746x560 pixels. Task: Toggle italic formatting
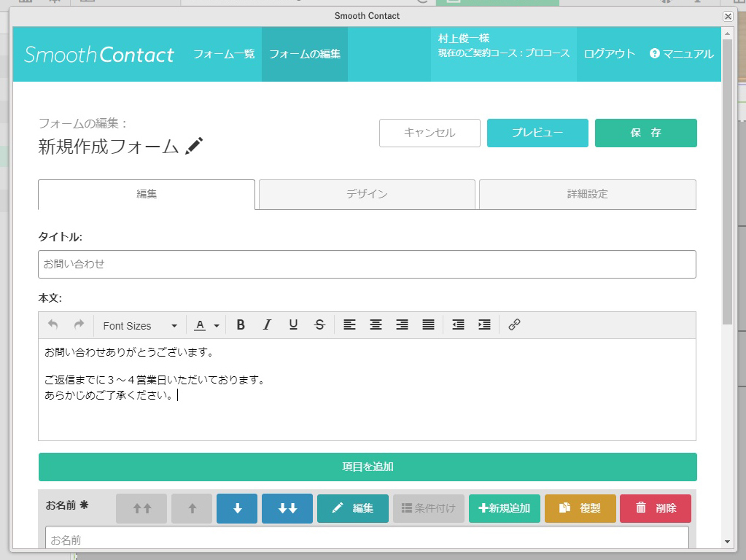(x=267, y=324)
